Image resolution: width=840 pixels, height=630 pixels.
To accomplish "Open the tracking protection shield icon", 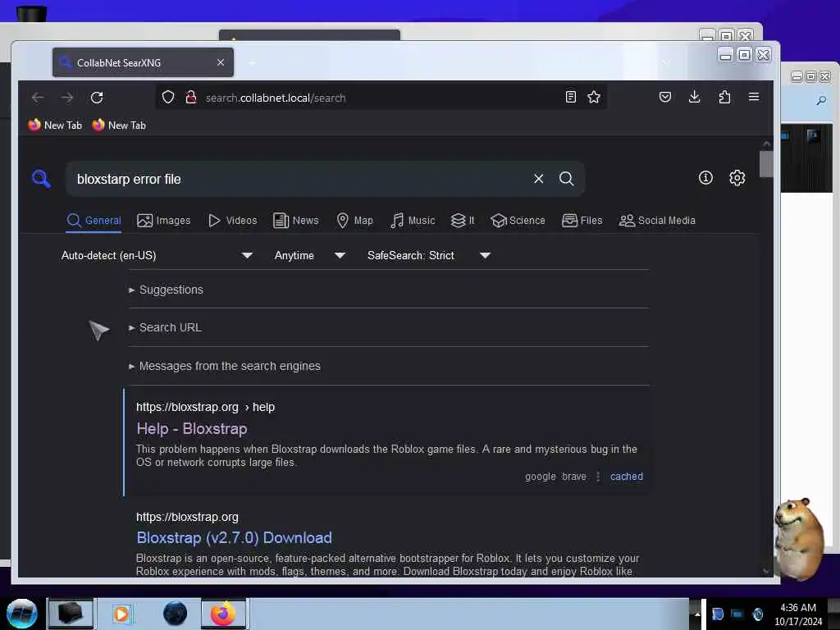I will tap(168, 98).
